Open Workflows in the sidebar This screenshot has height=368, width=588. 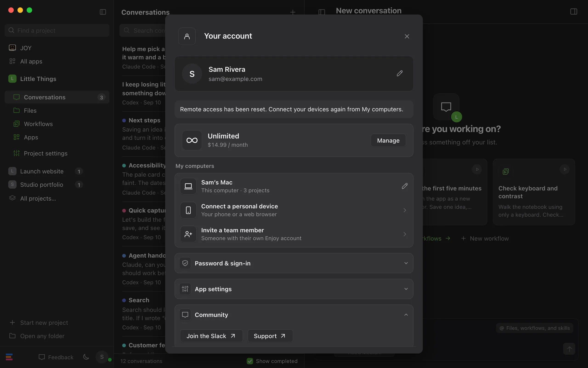coord(57,124)
